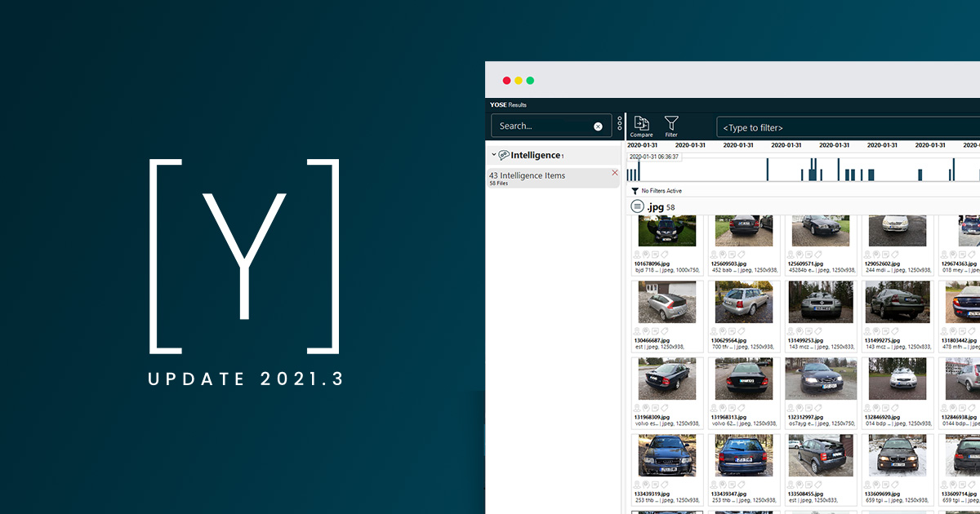Screen dimensions: 980x514
Task: Click the location pin icon on 133609699.jpg card
Action: click(x=878, y=485)
